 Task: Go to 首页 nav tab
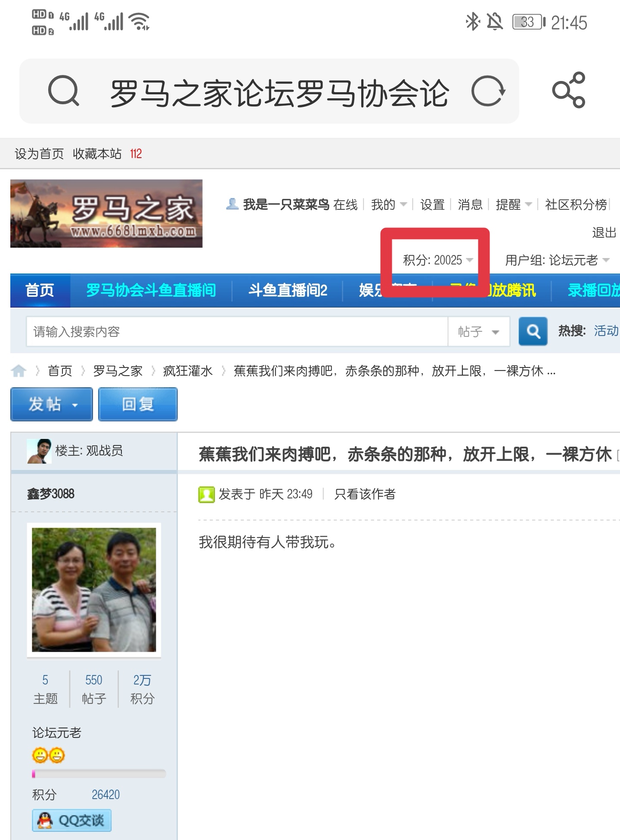[40, 290]
